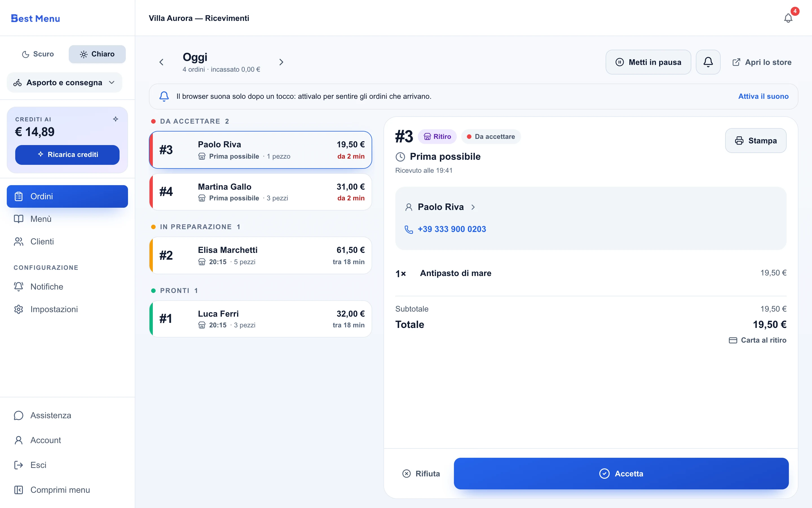The width and height of the screenshot is (812, 508).
Task: Switch to Scuro dark theme
Action: point(38,54)
